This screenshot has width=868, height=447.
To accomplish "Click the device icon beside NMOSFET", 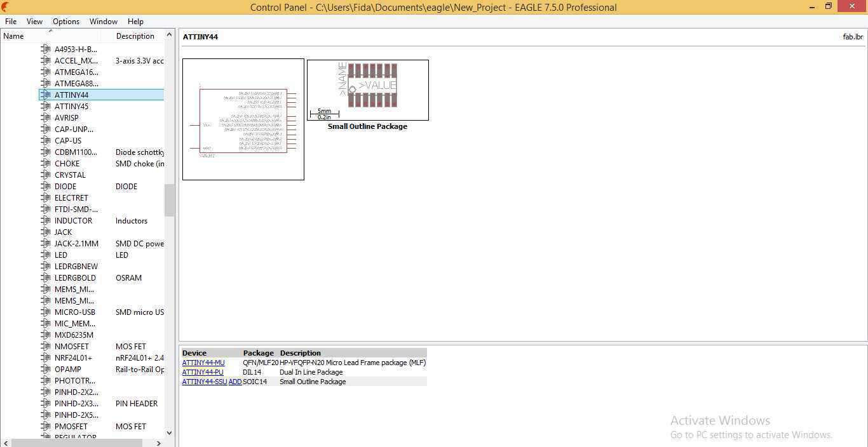I will (x=46, y=346).
